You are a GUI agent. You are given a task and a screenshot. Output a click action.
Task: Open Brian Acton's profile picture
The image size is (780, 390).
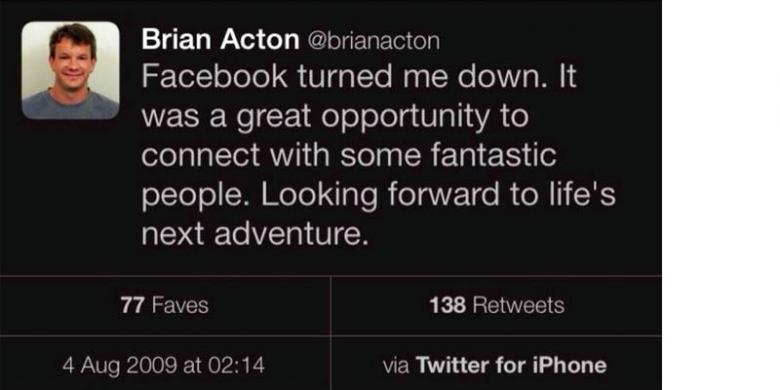(x=70, y=70)
